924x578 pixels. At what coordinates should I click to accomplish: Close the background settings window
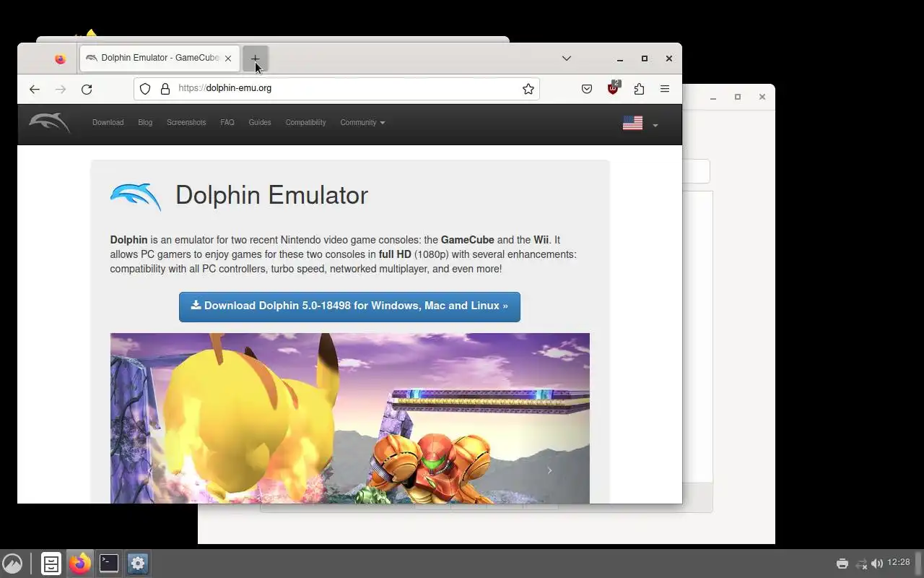762,97
